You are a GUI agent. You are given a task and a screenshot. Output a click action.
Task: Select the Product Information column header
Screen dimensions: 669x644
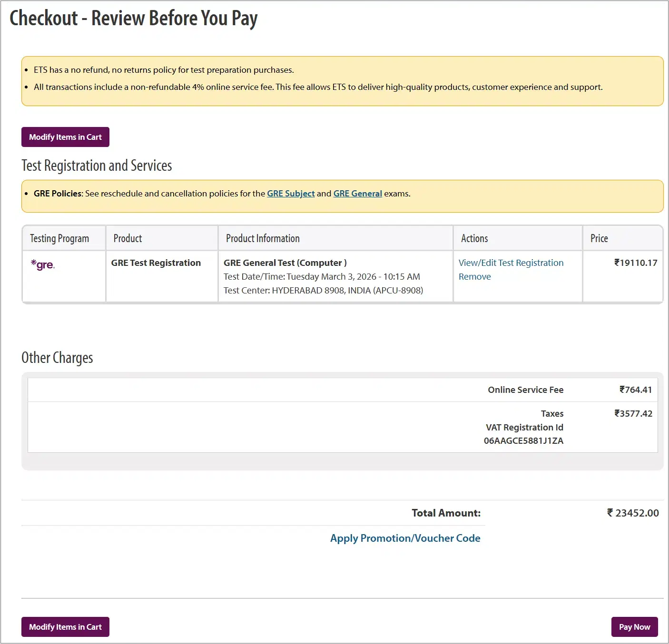263,238
